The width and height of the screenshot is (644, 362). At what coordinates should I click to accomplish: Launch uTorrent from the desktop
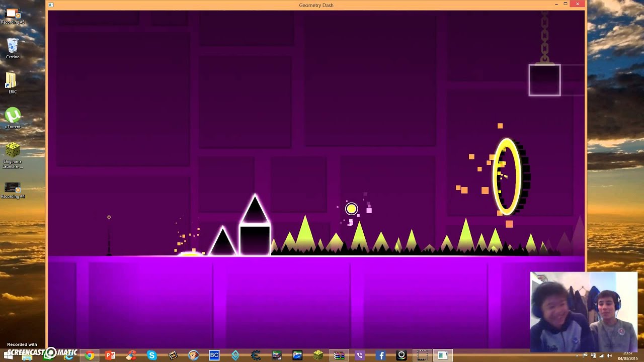tap(13, 118)
